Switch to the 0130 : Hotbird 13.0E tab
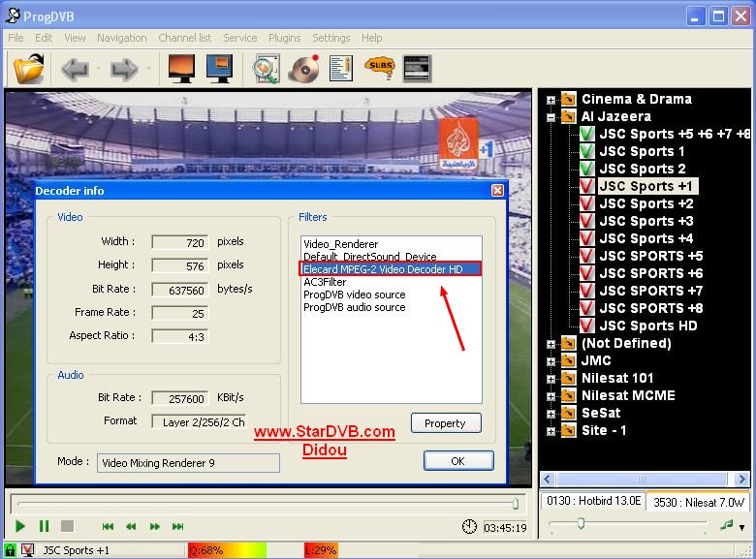Screen dimensions: 756x559 [x=593, y=501]
